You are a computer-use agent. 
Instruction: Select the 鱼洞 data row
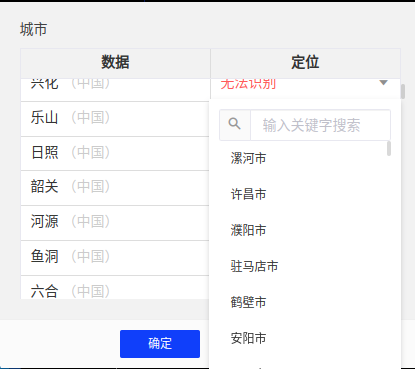click(115, 258)
